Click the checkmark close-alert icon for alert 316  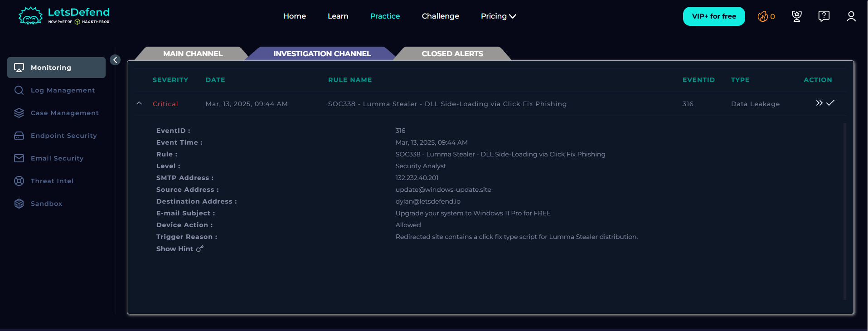pos(830,103)
